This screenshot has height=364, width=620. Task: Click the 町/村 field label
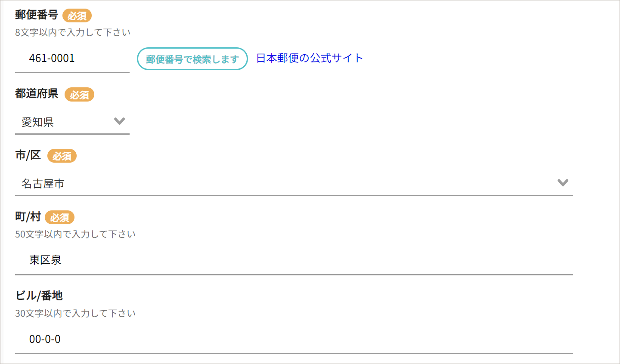[x=28, y=216]
